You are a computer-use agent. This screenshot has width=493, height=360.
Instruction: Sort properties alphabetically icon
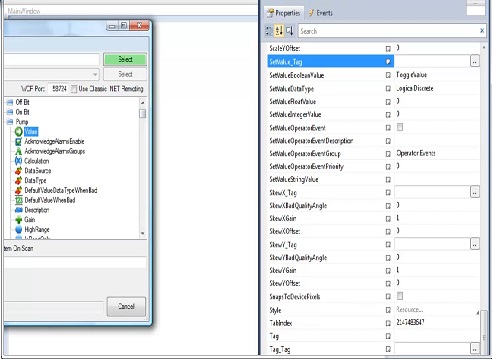(279, 31)
